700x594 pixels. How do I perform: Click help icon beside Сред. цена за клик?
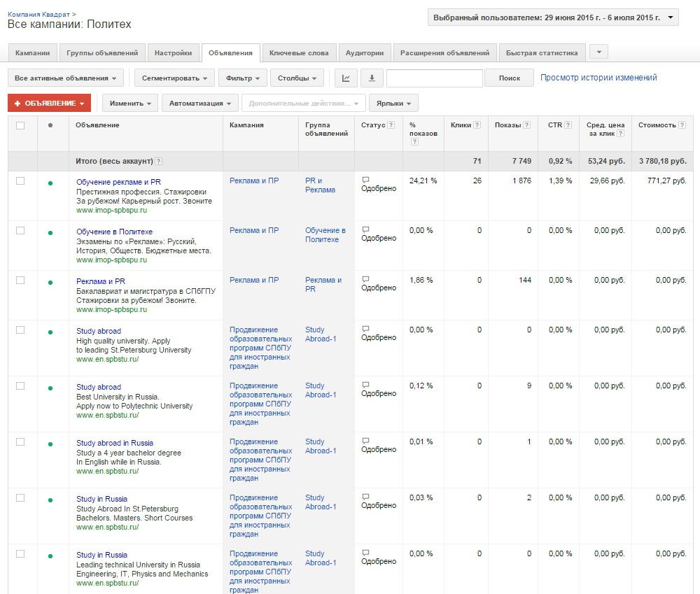point(621,134)
